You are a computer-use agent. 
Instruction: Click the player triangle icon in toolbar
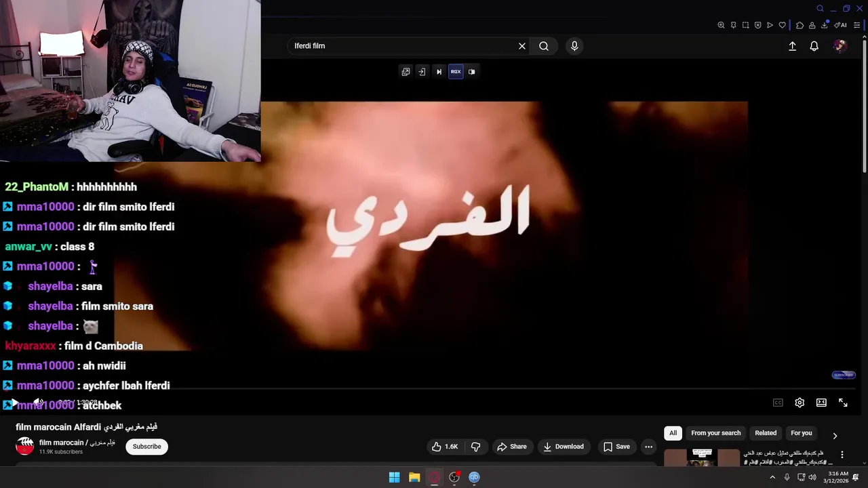click(x=770, y=25)
